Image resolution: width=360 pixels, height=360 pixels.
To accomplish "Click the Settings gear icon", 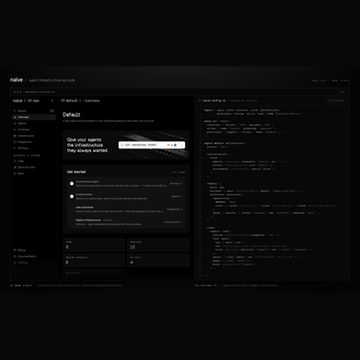I will (15, 263).
